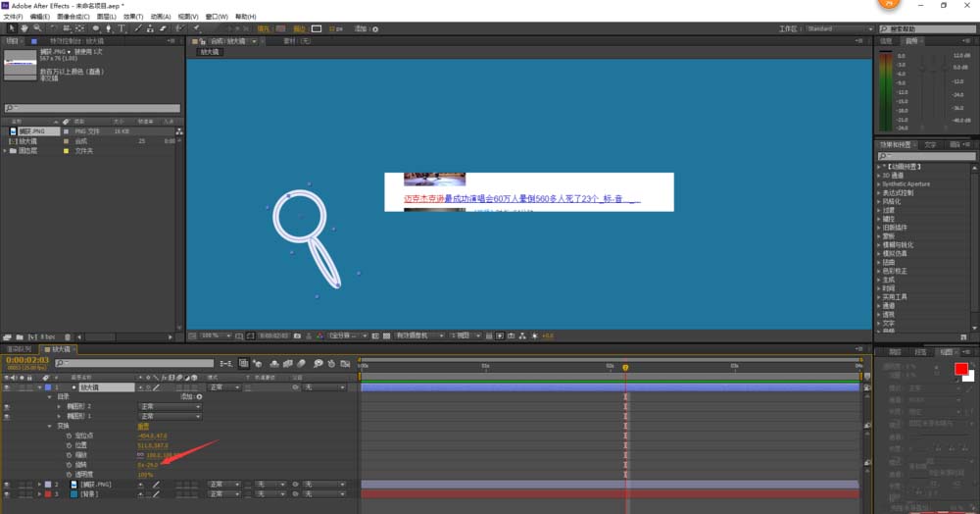The height and width of the screenshot is (514, 980).
Task: Create new folder icon in project panel
Action: [x=20, y=337]
